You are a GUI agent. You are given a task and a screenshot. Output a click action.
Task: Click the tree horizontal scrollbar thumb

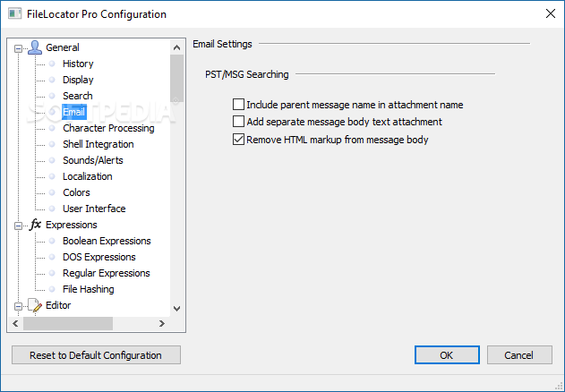[68, 324]
